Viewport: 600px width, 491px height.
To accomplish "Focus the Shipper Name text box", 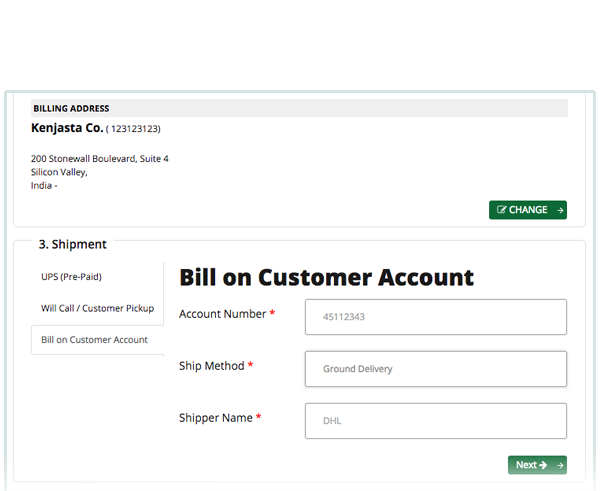I will (435, 421).
